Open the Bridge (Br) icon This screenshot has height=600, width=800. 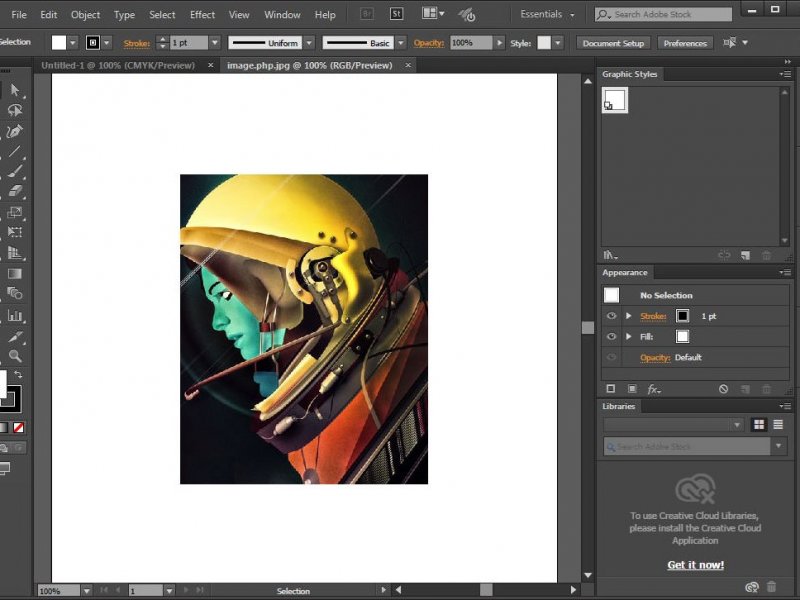coord(367,14)
